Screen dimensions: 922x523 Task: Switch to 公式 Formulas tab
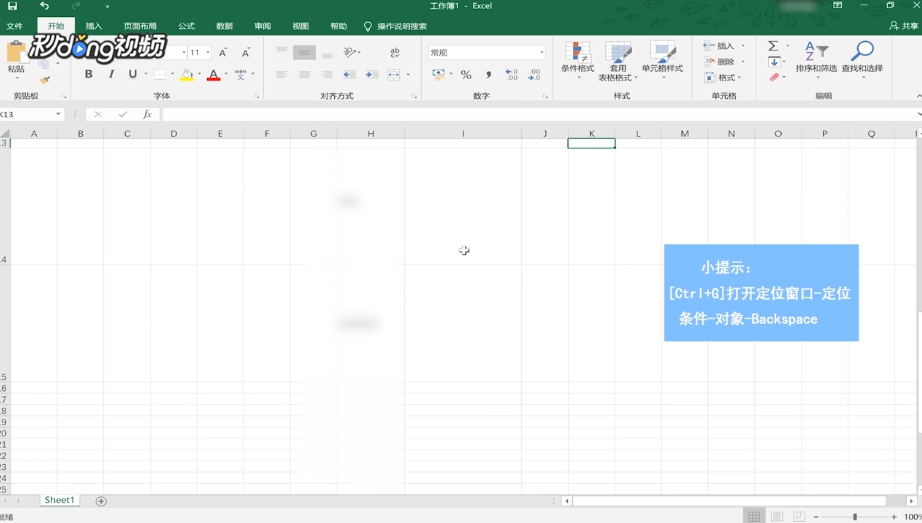click(x=186, y=26)
